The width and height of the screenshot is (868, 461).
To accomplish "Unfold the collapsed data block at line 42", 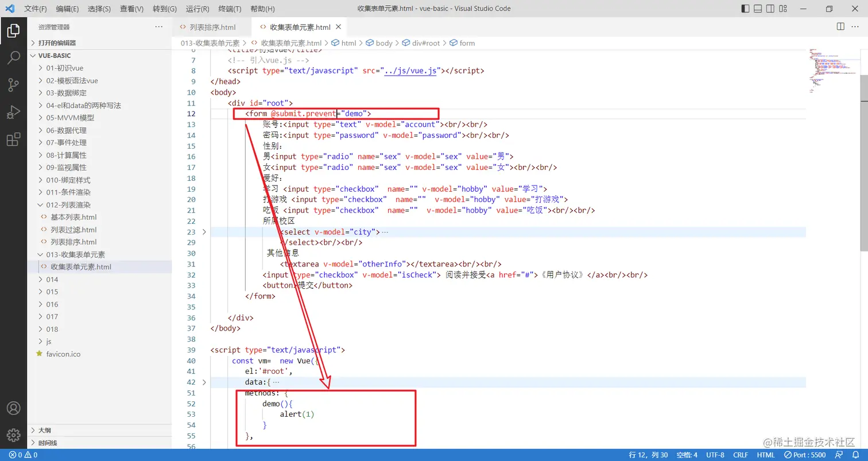I will coord(204,382).
